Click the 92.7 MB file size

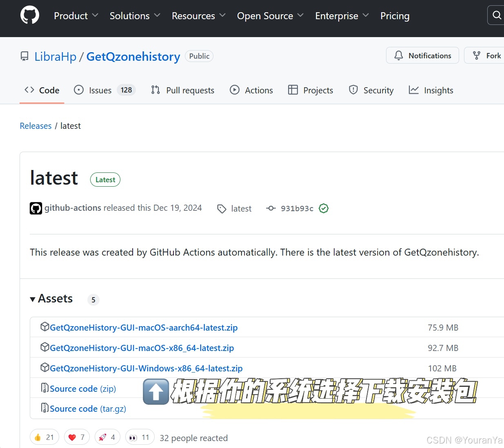pyautogui.click(x=443, y=348)
